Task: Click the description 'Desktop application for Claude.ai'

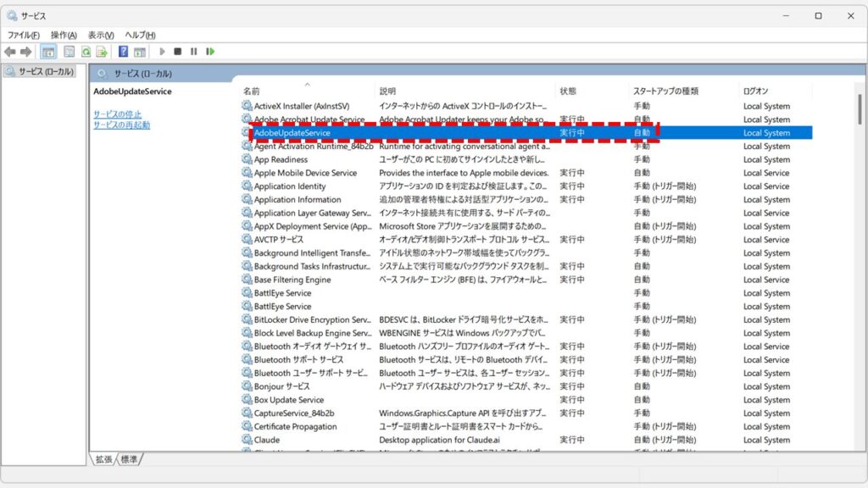Action: coord(440,440)
